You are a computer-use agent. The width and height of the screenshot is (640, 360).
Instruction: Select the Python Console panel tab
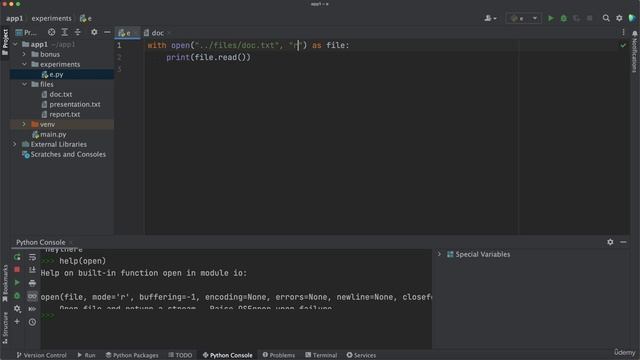[40, 242]
